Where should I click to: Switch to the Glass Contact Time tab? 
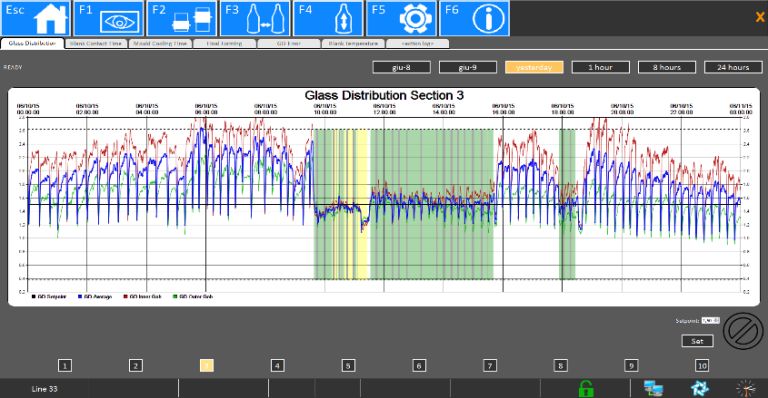[96, 44]
